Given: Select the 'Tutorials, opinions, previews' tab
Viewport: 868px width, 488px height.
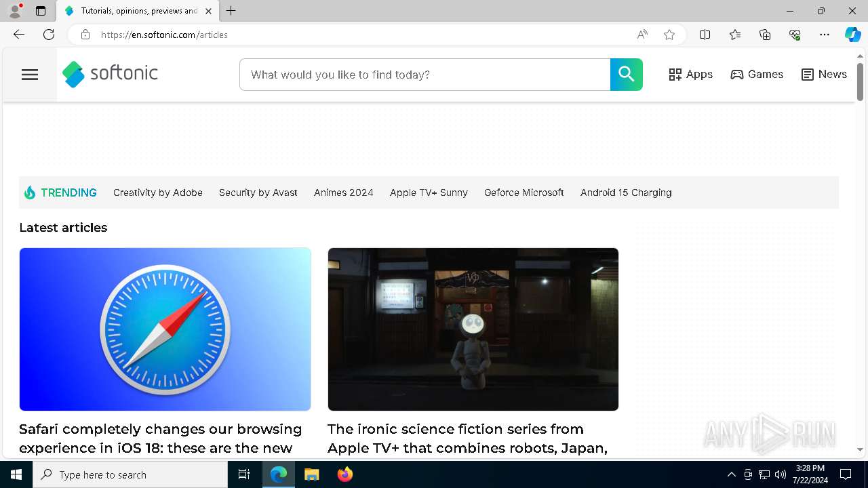Looking at the screenshot, I should point(138,11).
